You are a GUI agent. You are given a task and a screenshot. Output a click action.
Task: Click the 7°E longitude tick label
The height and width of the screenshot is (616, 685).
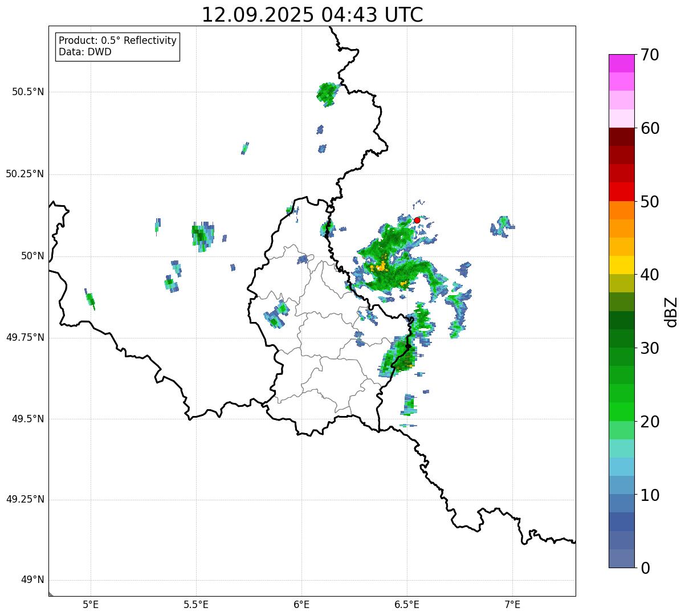[513, 604]
